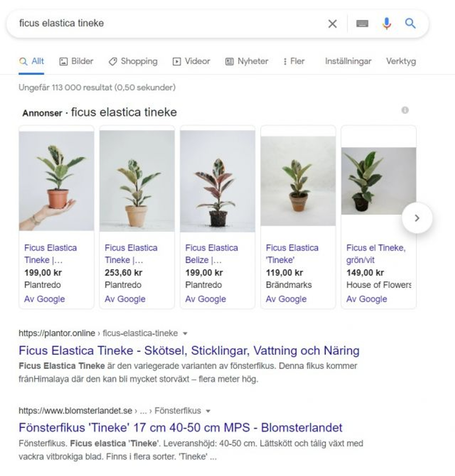Click the blue magnifier search icon

tap(410, 23)
